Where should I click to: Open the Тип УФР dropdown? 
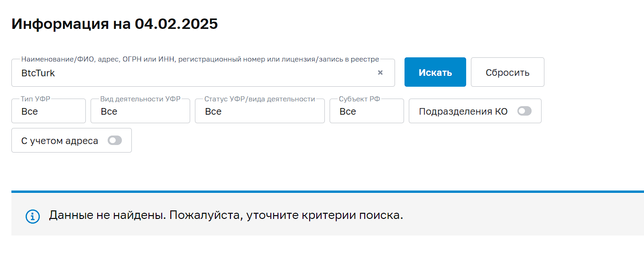tap(48, 112)
